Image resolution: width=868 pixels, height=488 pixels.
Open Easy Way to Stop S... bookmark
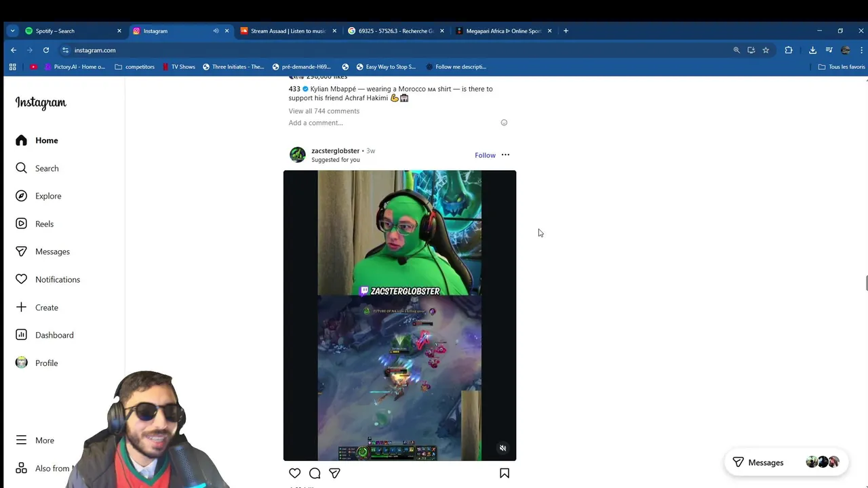click(x=387, y=66)
